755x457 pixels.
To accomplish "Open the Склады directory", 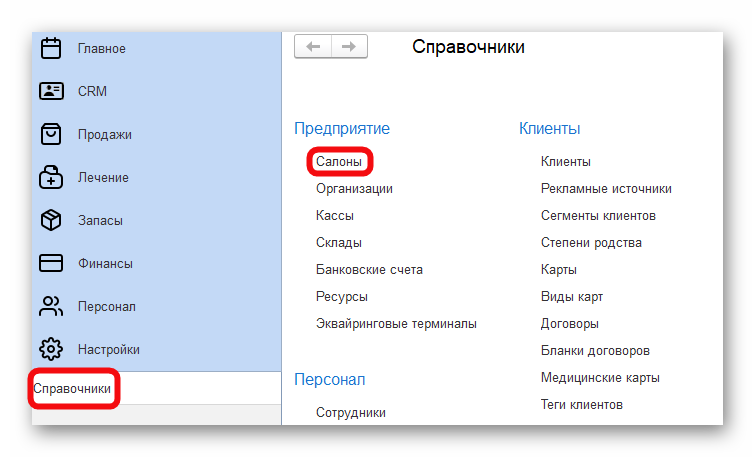I will [x=339, y=243].
